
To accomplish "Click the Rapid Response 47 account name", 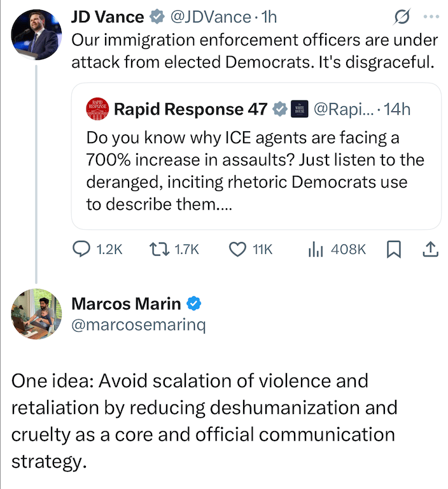I will pyautogui.click(x=190, y=109).
